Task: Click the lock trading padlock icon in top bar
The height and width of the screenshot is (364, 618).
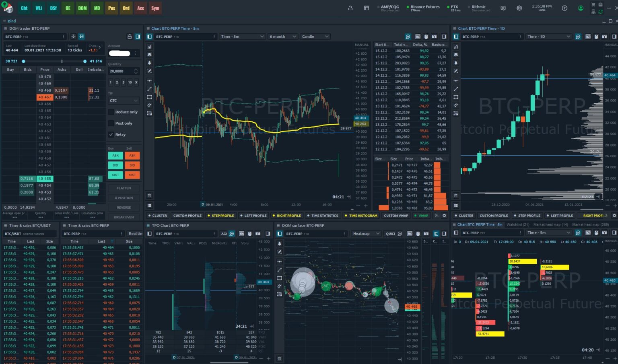Action: [350, 8]
